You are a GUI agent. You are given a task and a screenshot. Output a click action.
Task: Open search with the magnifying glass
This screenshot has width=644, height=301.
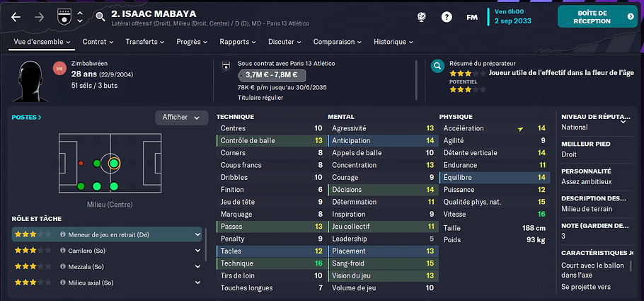point(100,17)
